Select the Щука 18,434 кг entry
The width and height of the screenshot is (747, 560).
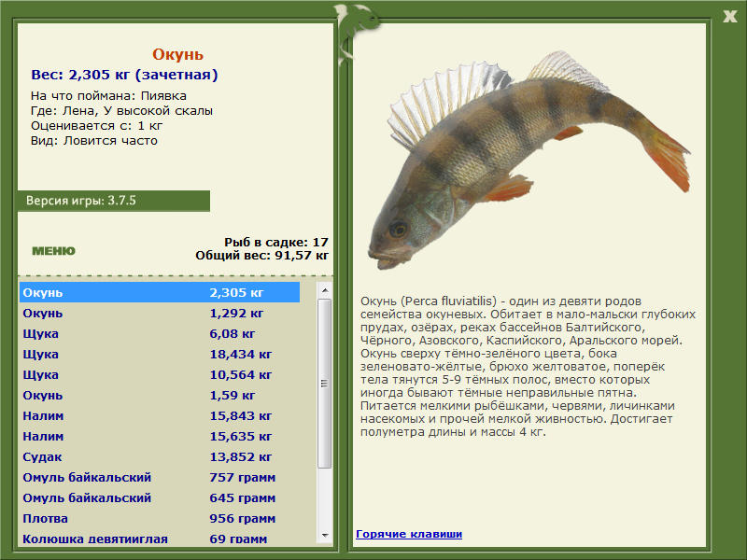[160, 354]
